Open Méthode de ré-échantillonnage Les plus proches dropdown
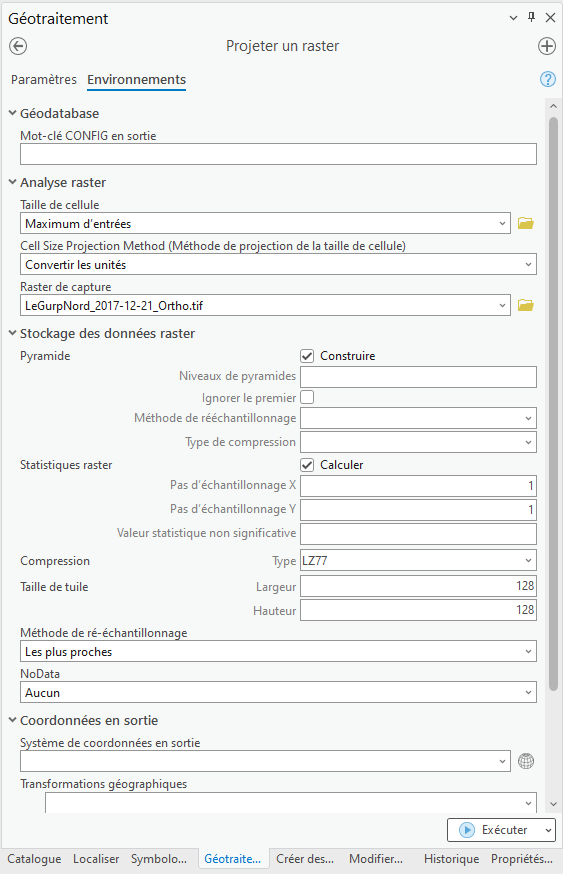Image resolution: width=563 pixels, height=874 pixels. pos(528,651)
